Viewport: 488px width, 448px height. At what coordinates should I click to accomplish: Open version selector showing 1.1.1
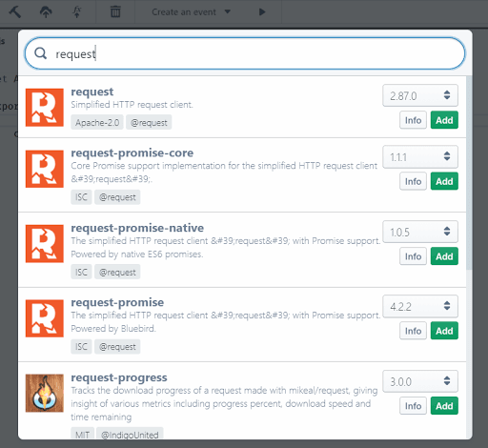(x=420, y=156)
